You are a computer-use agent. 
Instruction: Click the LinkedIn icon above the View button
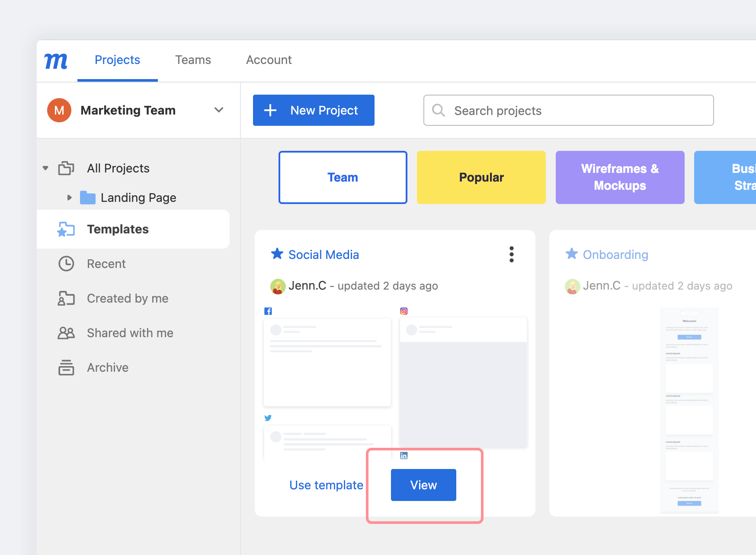click(404, 455)
